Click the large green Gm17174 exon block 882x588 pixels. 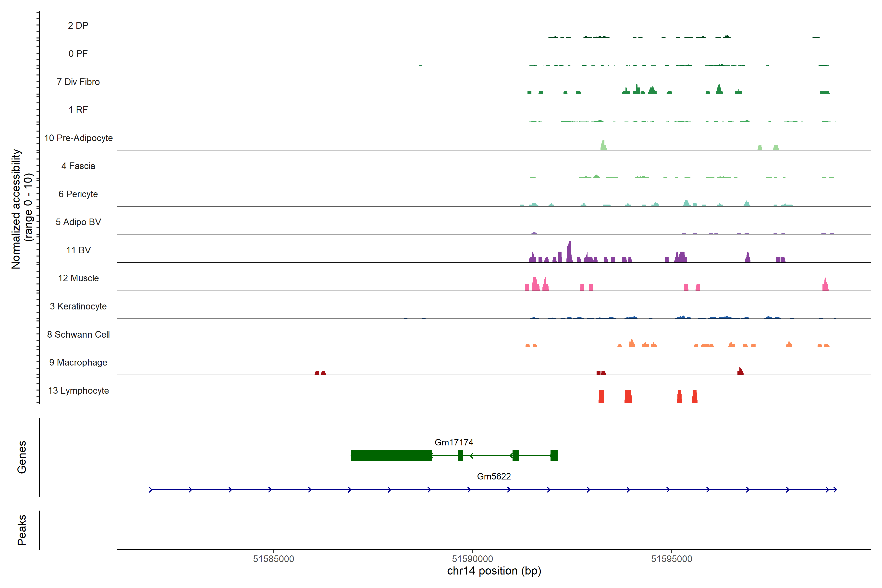pyautogui.click(x=391, y=455)
